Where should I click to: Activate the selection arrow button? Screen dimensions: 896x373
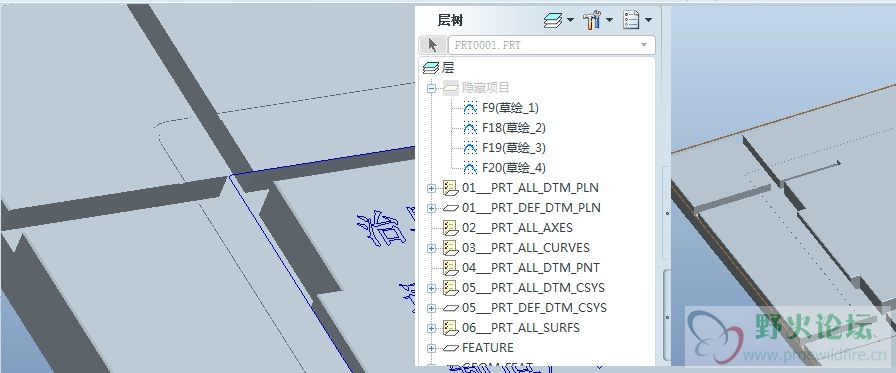pyautogui.click(x=433, y=45)
